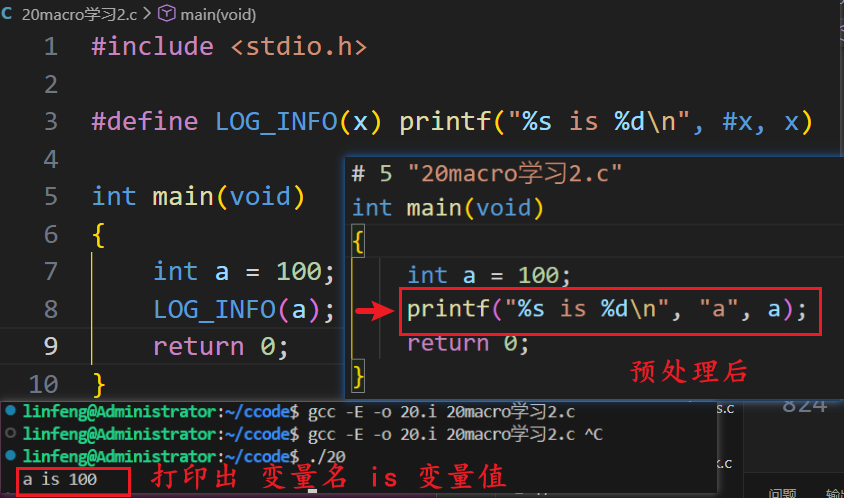This screenshot has width=844, height=498.
Task: Click line number 1 in the gutter
Action: click(x=51, y=47)
